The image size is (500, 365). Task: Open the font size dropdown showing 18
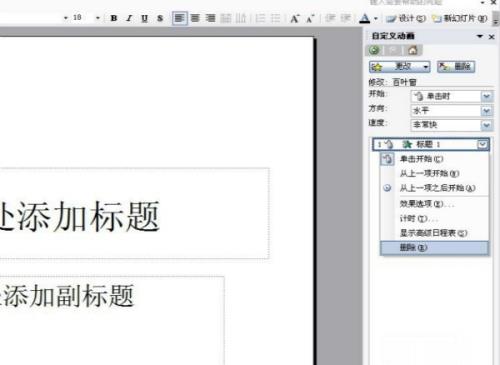pos(98,18)
